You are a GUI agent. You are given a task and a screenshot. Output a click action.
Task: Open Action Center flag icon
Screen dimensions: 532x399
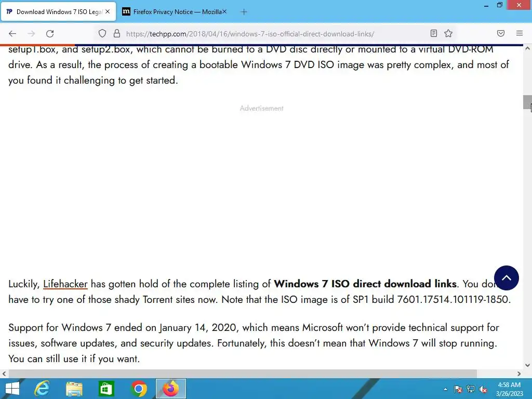(458, 389)
